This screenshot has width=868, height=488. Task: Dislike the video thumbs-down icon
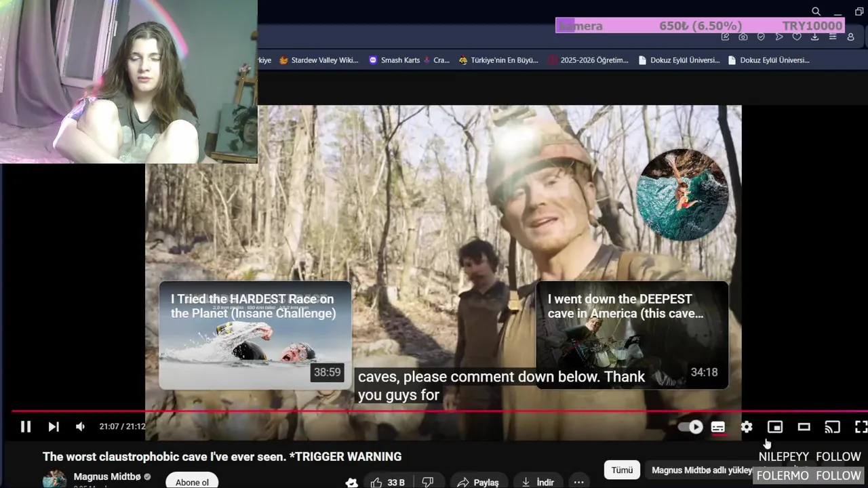[x=428, y=482]
